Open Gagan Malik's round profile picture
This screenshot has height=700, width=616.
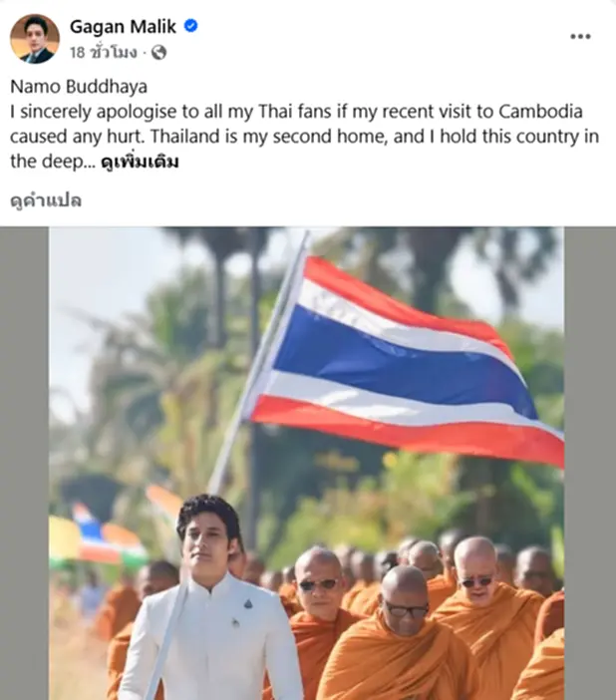pyautogui.click(x=34, y=39)
